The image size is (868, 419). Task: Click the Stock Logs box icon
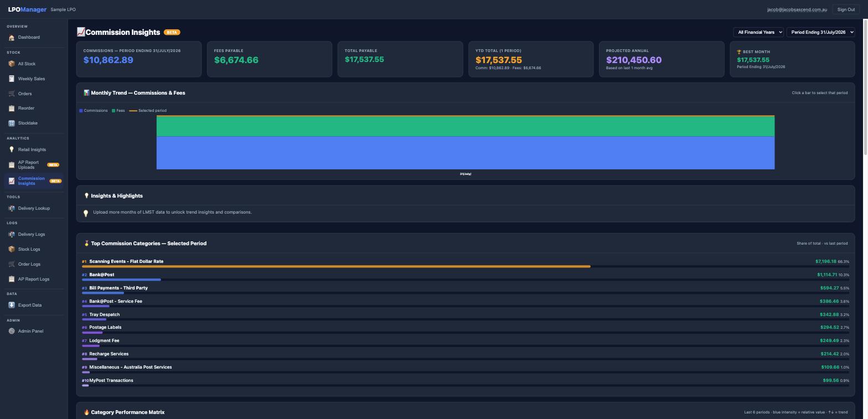pos(12,249)
